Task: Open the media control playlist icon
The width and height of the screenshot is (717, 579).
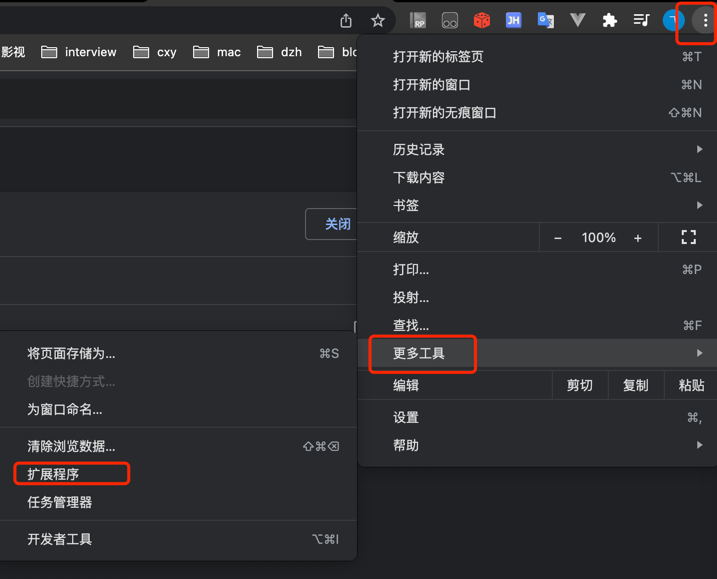Action: click(x=641, y=20)
